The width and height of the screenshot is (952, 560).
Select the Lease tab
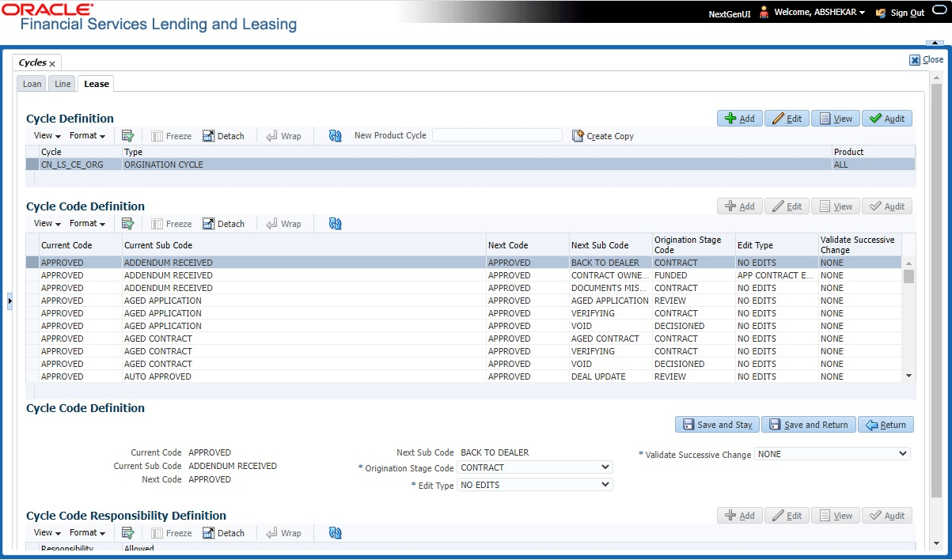97,84
